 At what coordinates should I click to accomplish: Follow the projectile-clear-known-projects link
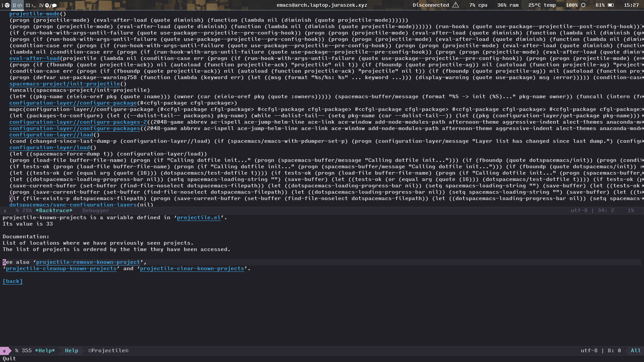tap(192, 268)
